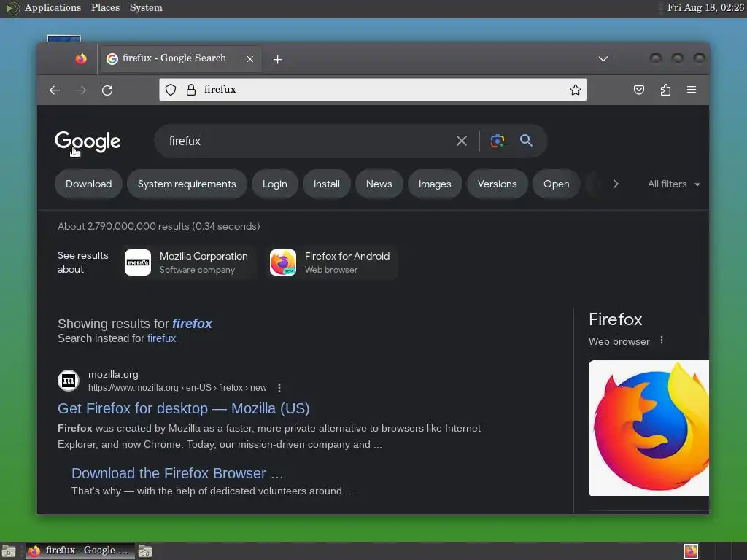Image resolution: width=747 pixels, height=560 pixels.
Task: Open Mozilla Corporation results card
Action: (x=190, y=262)
